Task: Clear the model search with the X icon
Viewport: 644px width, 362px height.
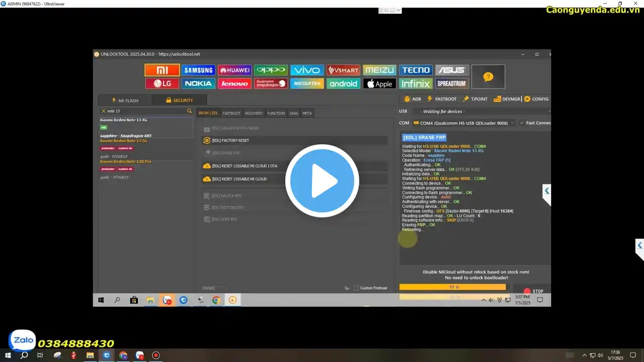Action: click(x=104, y=111)
